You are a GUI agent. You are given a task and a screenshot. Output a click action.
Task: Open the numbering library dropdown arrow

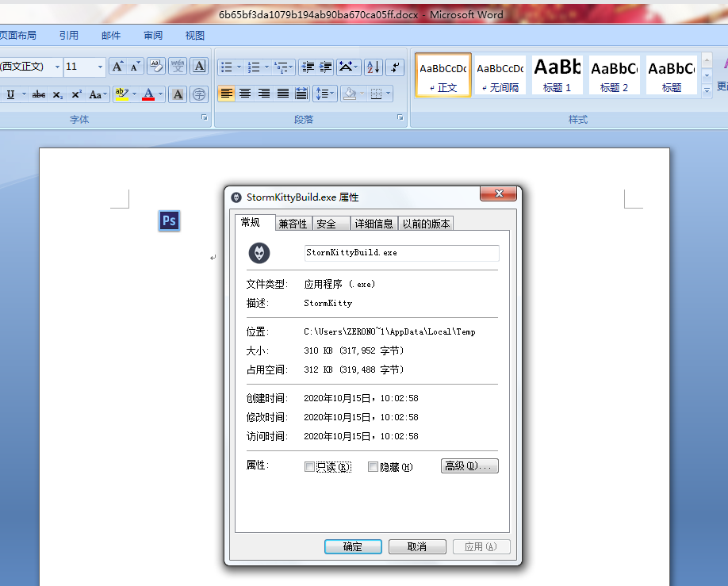coord(266,67)
